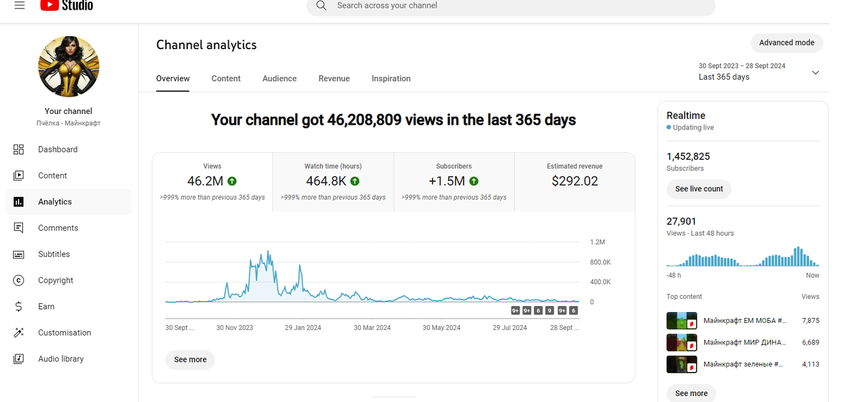Viewport: 868px width, 402px height.
Task: Open Earn dollar-sign icon
Action: (19, 307)
